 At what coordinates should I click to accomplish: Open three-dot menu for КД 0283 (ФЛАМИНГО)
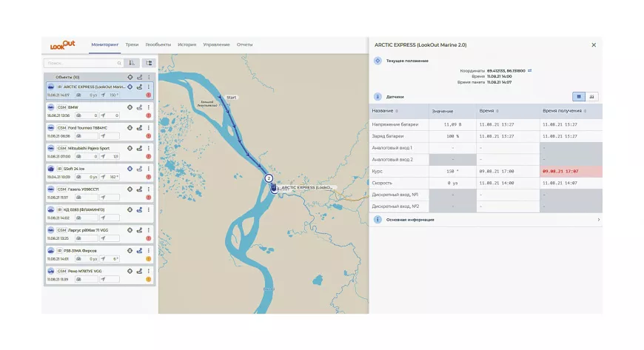[149, 209]
